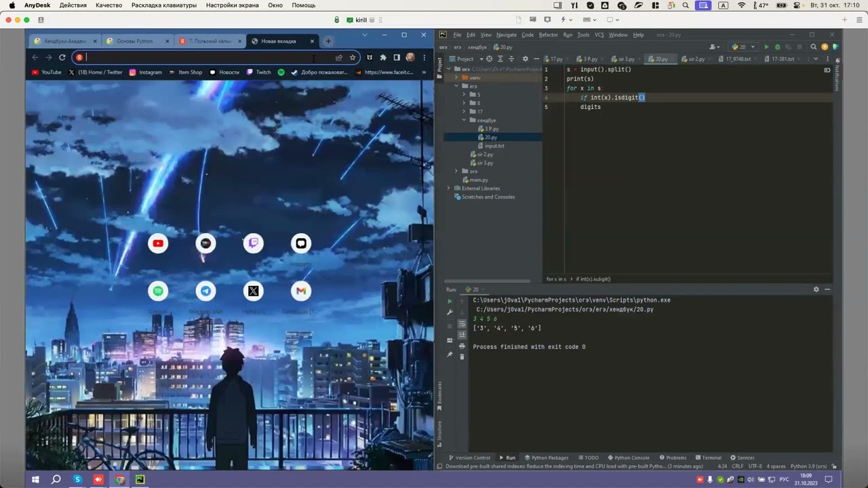Print Run console output

pos(462,346)
